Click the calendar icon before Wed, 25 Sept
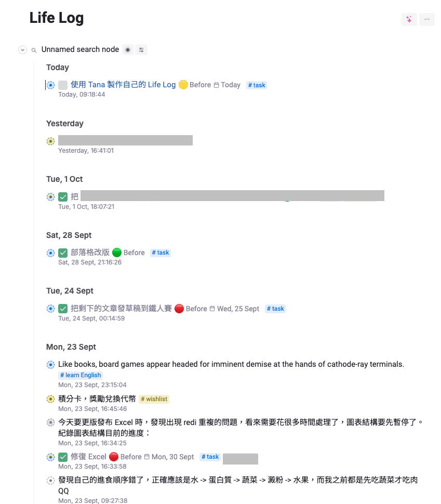 click(x=212, y=309)
